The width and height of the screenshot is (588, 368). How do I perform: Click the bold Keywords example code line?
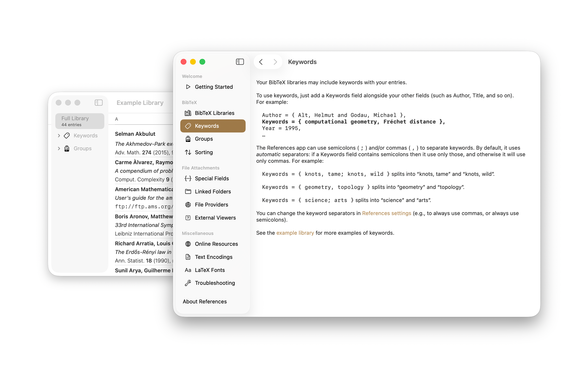tap(354, 122)
